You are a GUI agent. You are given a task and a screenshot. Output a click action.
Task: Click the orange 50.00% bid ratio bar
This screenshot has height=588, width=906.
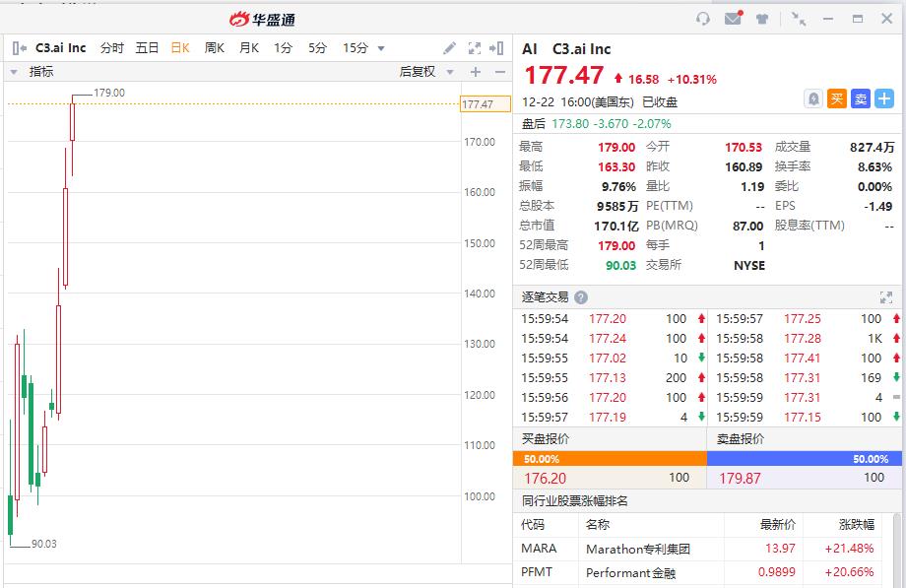610,459
